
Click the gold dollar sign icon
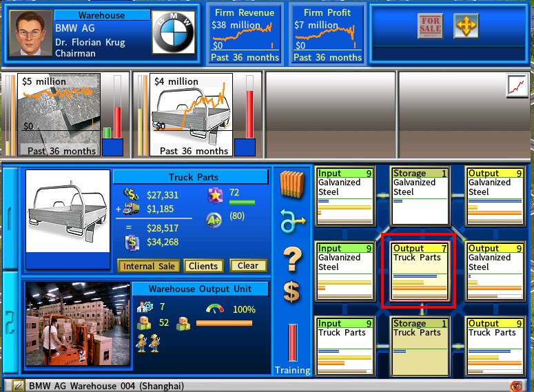tap(292, 292)
